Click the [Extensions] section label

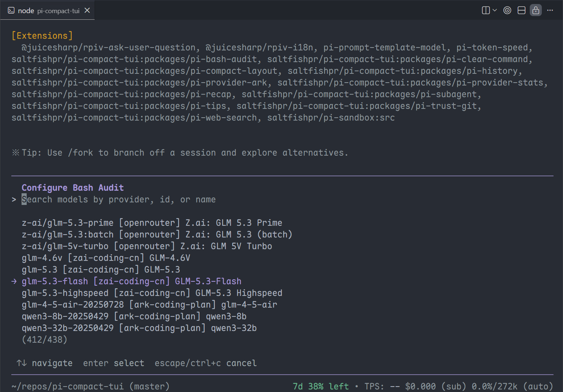click(42, 36)
